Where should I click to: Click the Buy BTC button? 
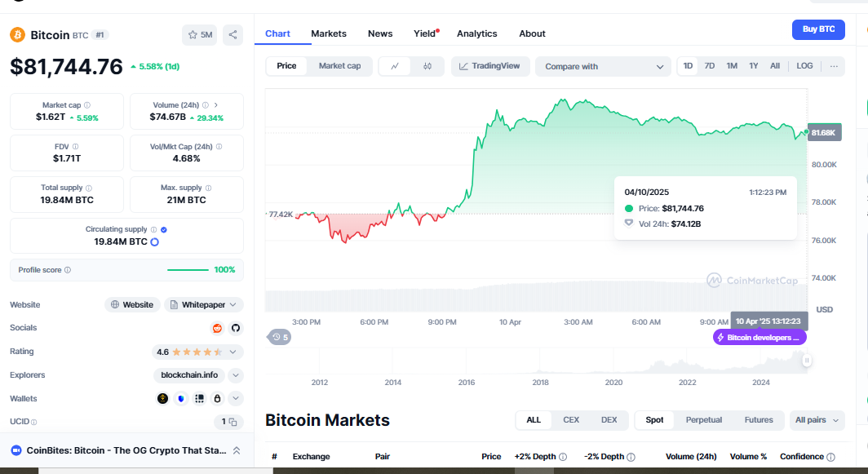pos(818,29)
